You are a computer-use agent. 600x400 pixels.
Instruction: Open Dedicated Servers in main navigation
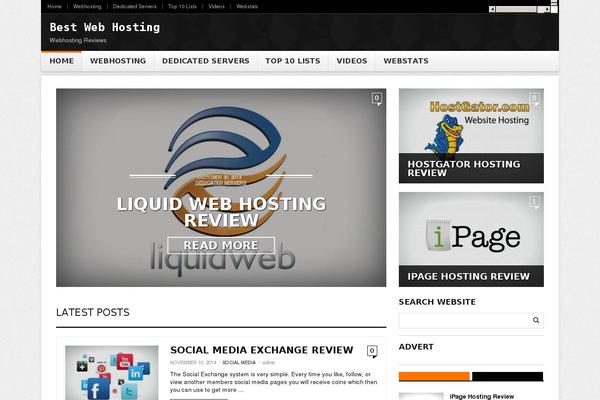(x=205, y=61)
